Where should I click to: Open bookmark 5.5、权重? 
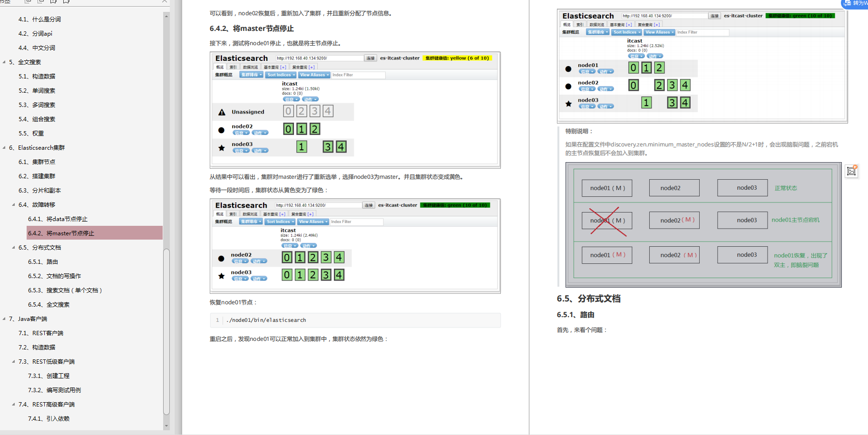point(31,134)
